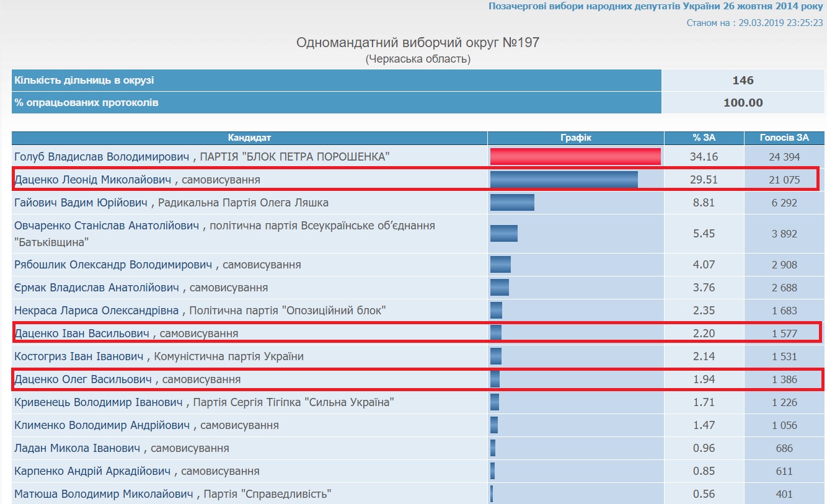
Task: Click candidate name Голуб Владислав Володимирович
Action: [103, 157]
